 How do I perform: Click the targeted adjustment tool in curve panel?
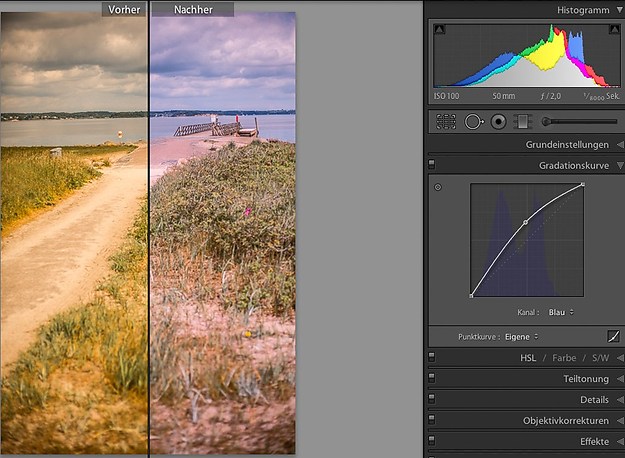(438, 187)
